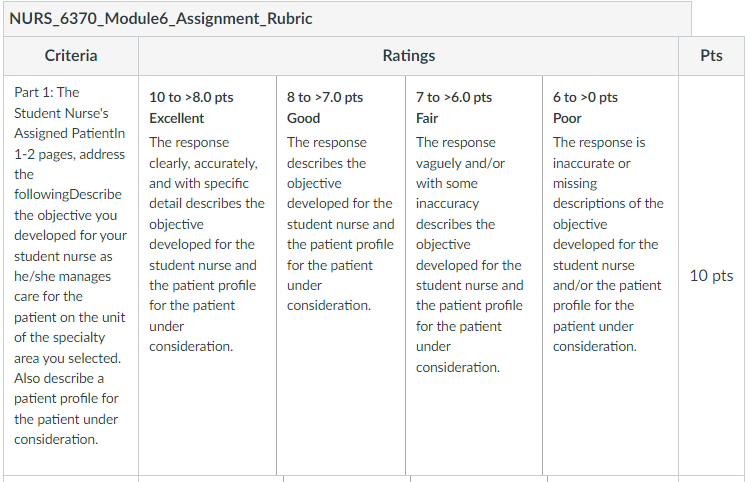751x482 pixels.
Task: Click the Poor rating description paragraph
Action: [x=608, y=244]
